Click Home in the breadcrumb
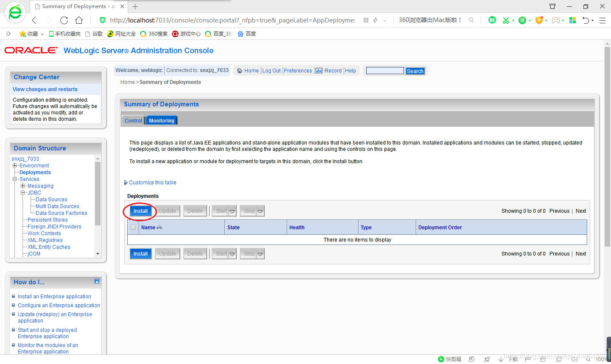 127,82
